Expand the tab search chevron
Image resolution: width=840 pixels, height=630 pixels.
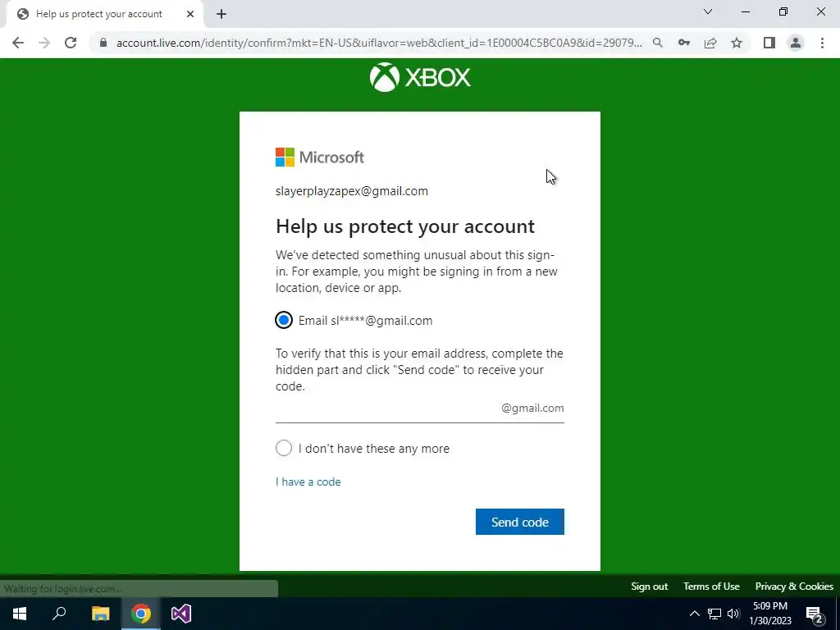(708, 11)
